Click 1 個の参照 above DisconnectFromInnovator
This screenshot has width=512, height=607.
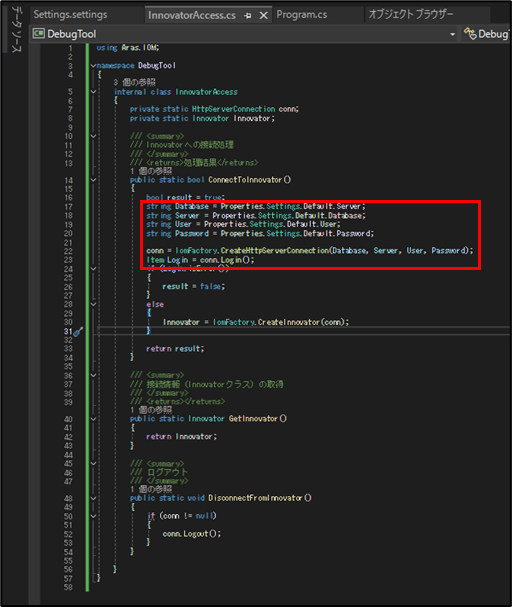tap(151, 489)
